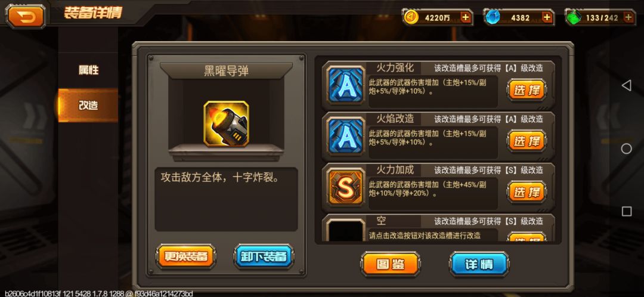The image size is (644, 297).
Task: Open the 图鉴 encyclopedia button
Action: [x=390, y=264]
